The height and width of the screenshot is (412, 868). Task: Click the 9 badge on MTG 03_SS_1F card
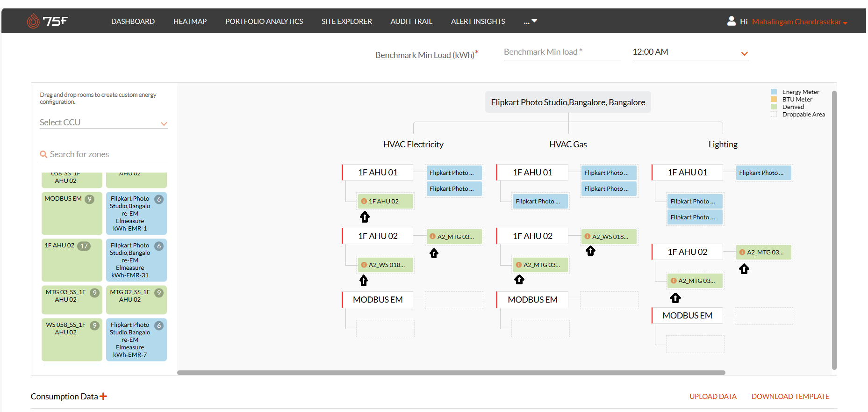tap(94, 293)
